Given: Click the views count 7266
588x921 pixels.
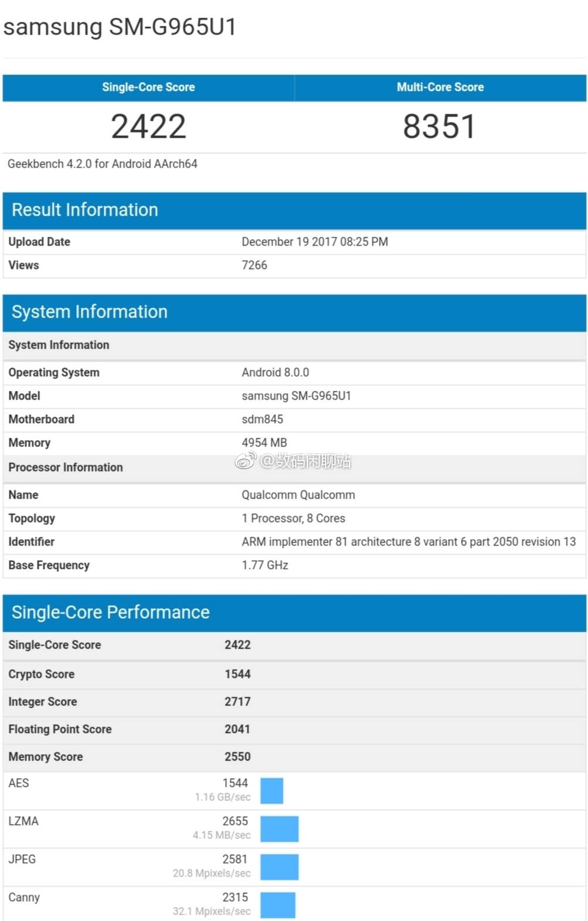Looking at the screenshot, I should click(254, 265).
